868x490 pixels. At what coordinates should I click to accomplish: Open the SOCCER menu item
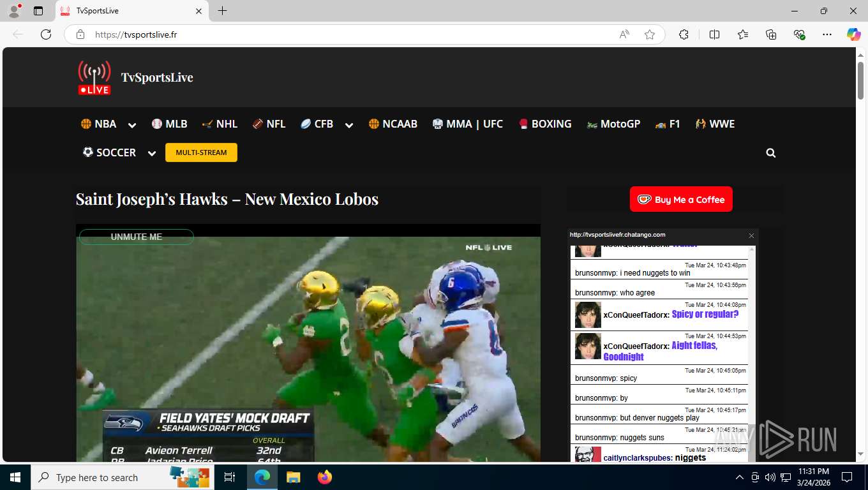click(109, 152)
